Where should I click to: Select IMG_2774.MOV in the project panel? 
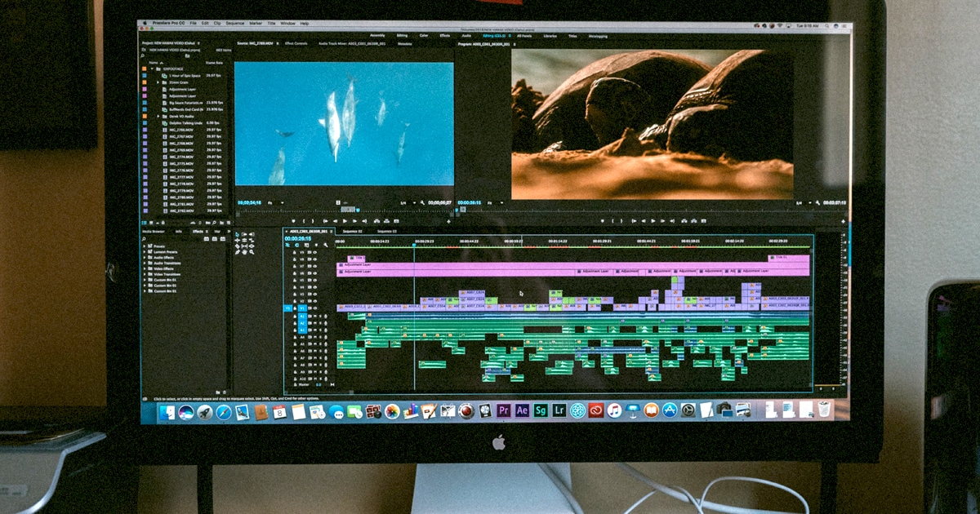[x=180, y=157]
